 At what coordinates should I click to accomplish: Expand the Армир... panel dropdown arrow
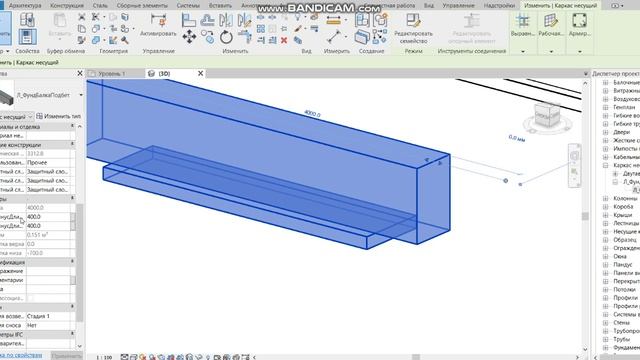pyautogui.click(x=580, y=51)
